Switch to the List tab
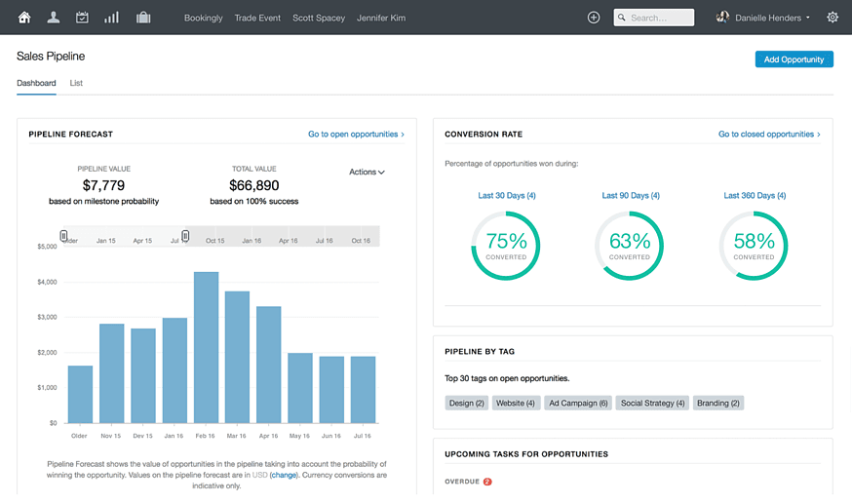Screen dimensions: 852x504 coord(76,83)
